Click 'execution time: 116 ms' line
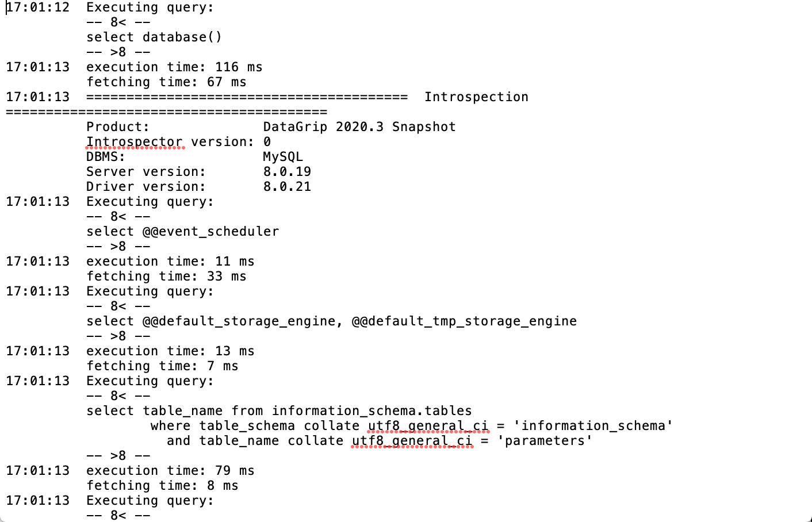812x522 pixels. [174, 67]
